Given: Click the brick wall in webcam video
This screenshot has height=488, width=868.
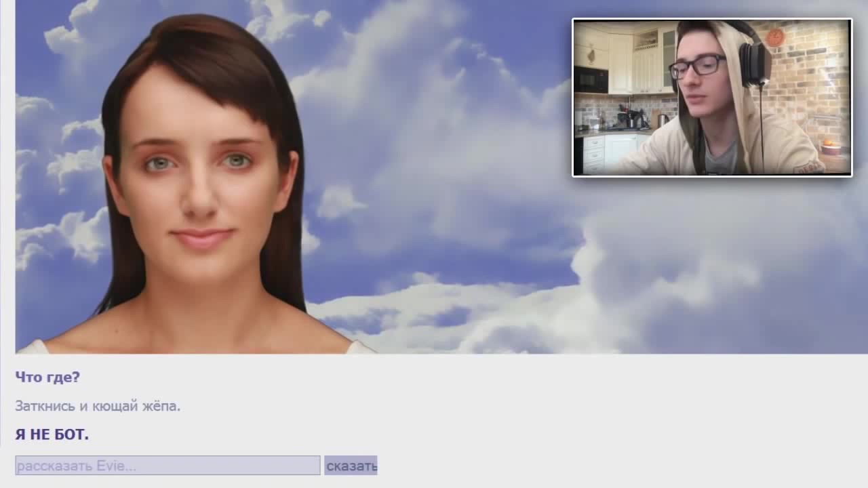Looking at the screenshot, I should 807,88.
